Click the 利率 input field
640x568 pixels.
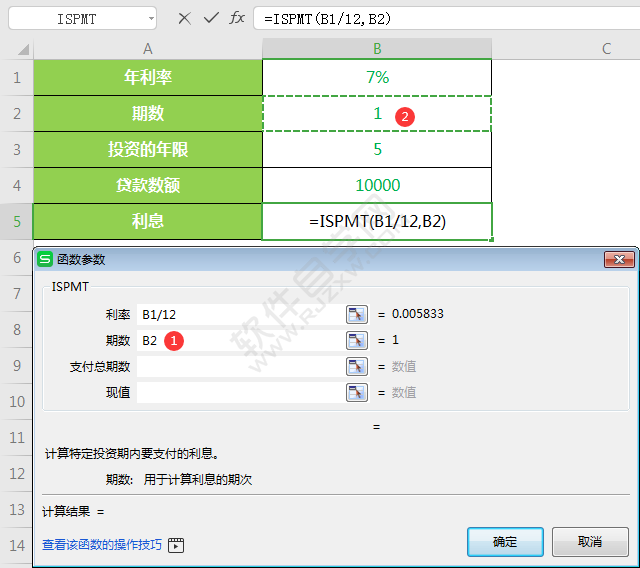click(241, 314)
